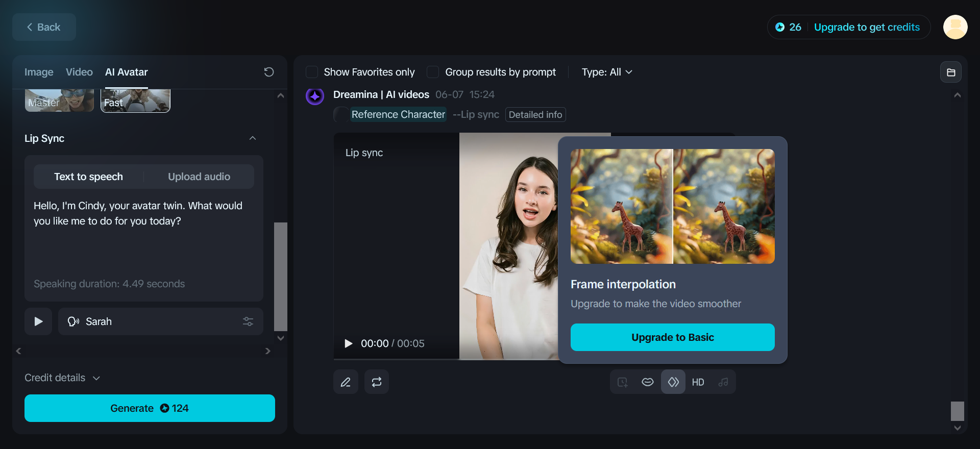Open the Type: All dropdown
This screenshot has height=449, width=980.
[607, 72]
